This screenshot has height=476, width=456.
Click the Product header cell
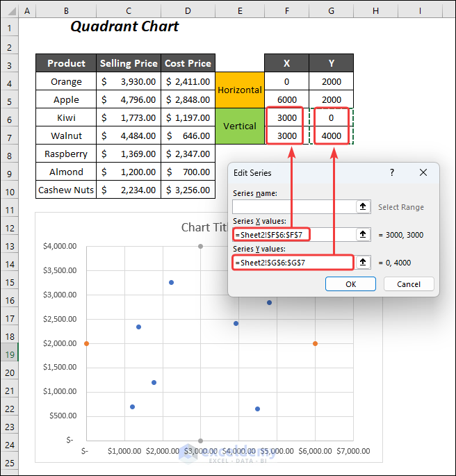[66, 63]
